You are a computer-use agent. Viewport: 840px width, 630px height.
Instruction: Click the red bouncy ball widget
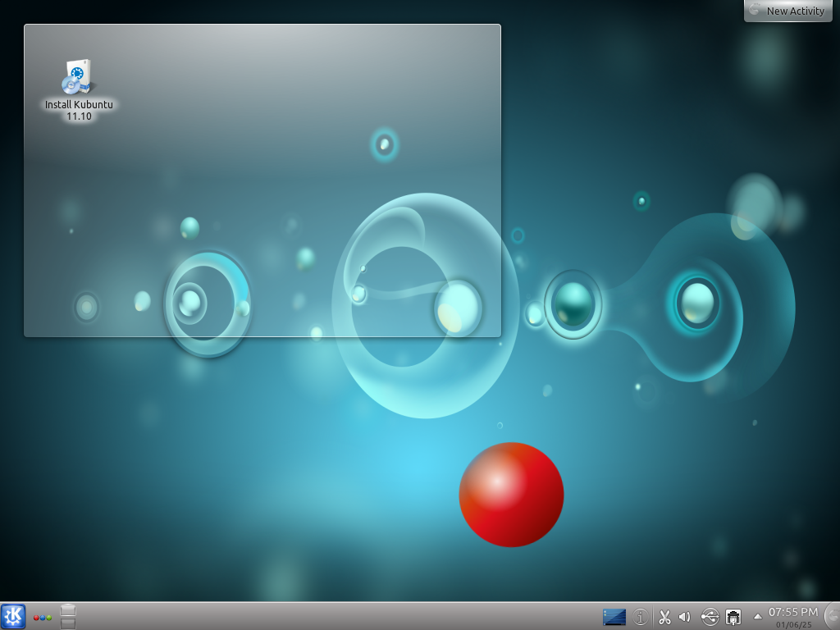point(511,495)
